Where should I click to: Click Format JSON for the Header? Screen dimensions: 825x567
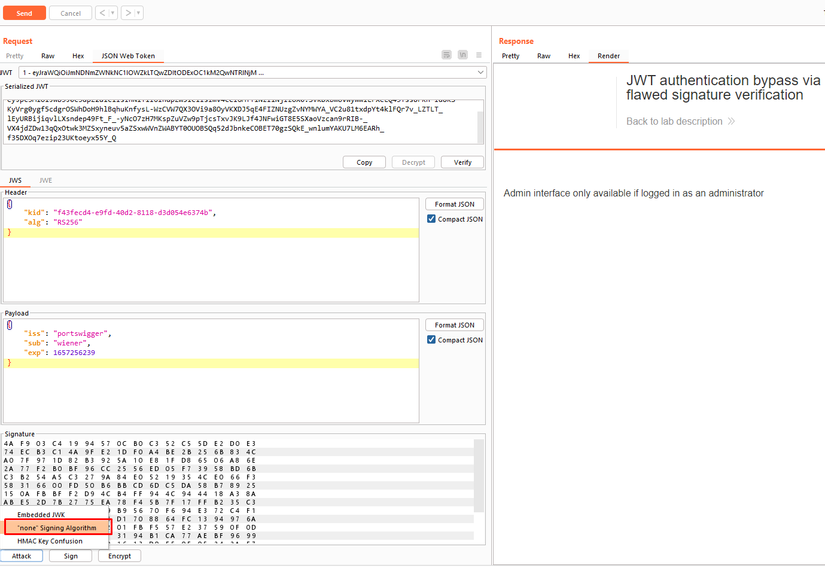tap(454, 204)
